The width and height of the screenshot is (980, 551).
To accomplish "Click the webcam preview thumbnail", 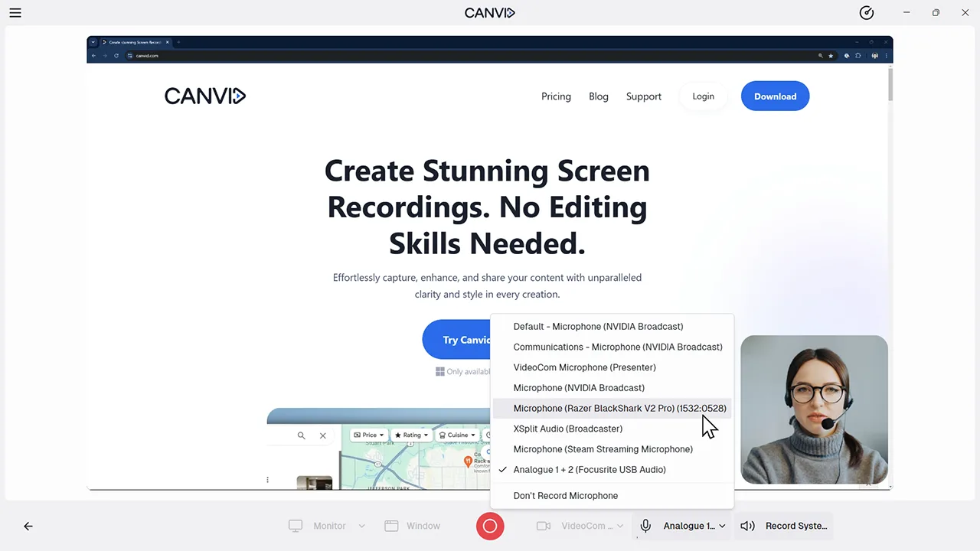I will (814, 409).
